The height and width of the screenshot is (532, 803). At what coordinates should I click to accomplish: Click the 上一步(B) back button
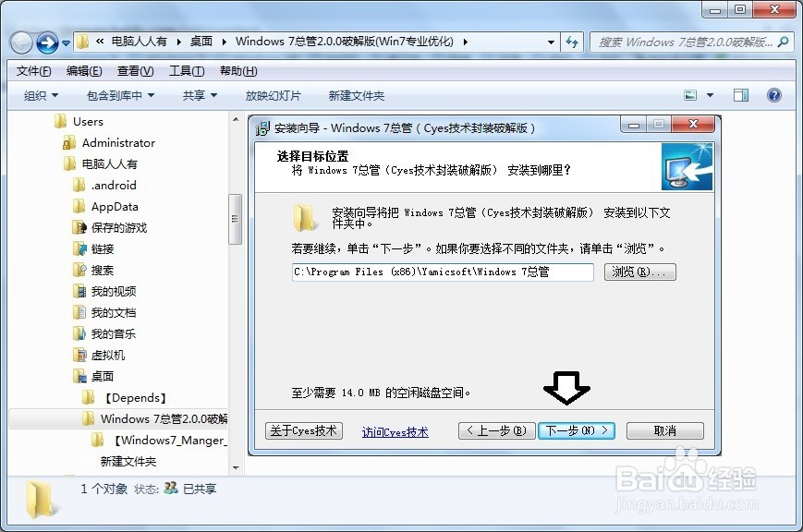point(497,430)
